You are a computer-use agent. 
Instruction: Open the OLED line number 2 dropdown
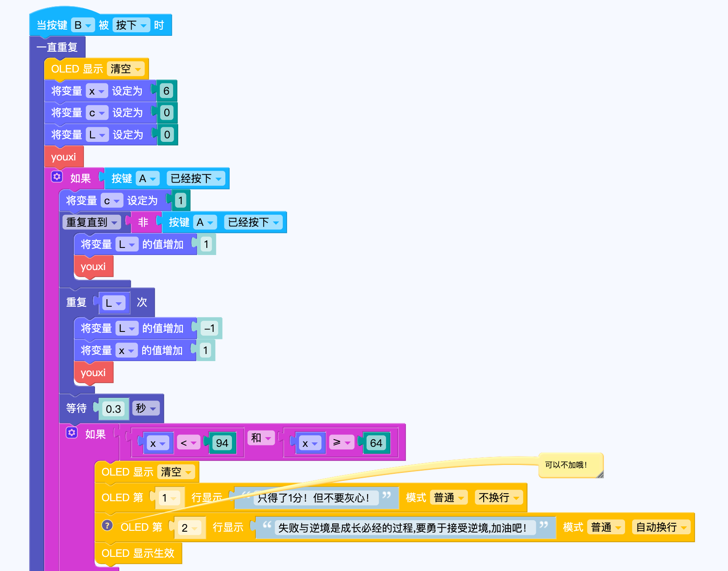[x=190, y=528]
